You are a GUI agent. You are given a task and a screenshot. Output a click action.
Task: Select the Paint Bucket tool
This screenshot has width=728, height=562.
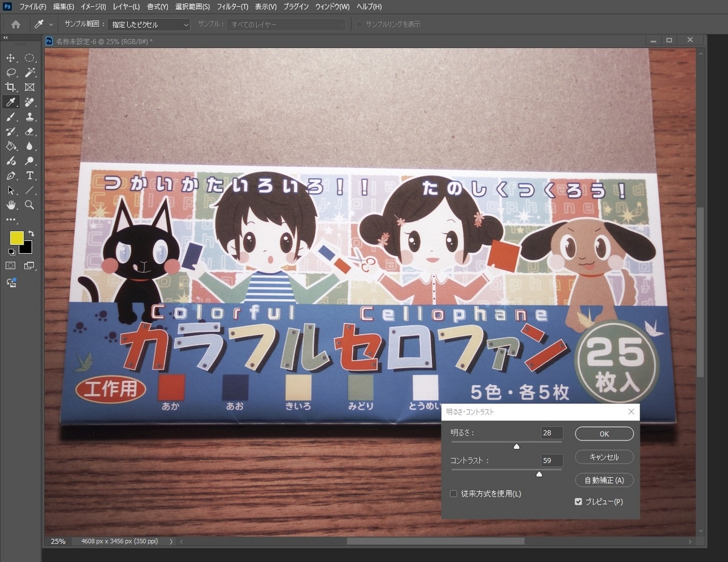click(x=10, y=146)
